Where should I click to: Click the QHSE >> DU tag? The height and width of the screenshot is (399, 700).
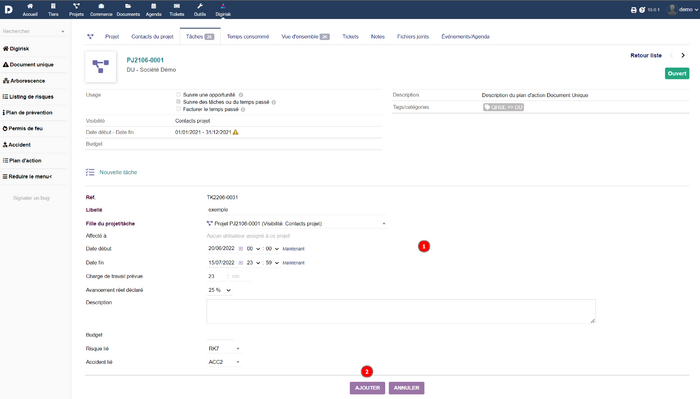point(503,107)
